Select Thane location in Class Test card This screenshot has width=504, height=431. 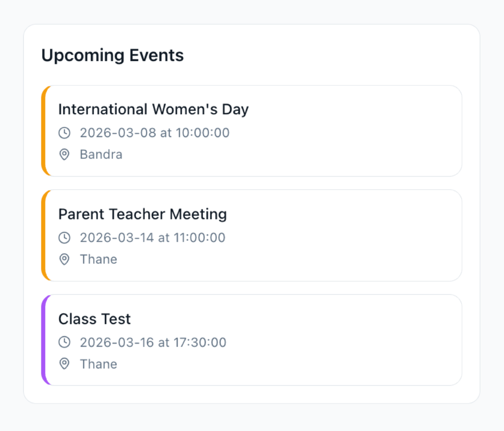pos(98,364)
